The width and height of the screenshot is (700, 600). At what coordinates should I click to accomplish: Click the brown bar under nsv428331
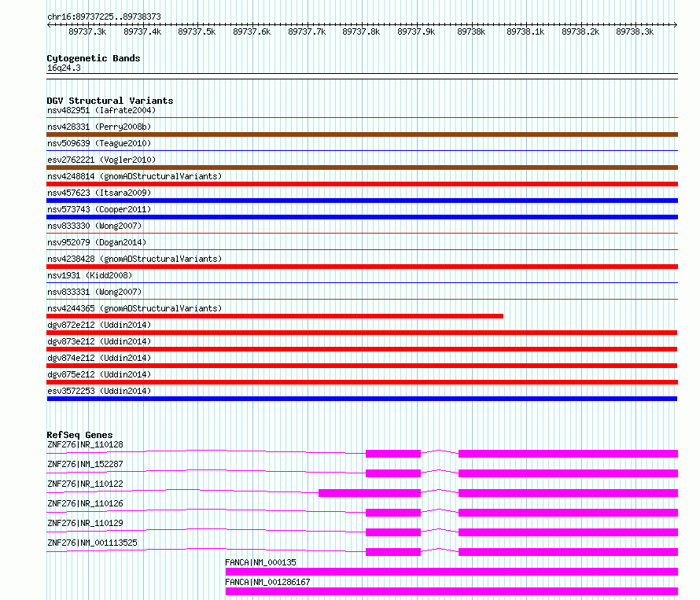point(362,134)
